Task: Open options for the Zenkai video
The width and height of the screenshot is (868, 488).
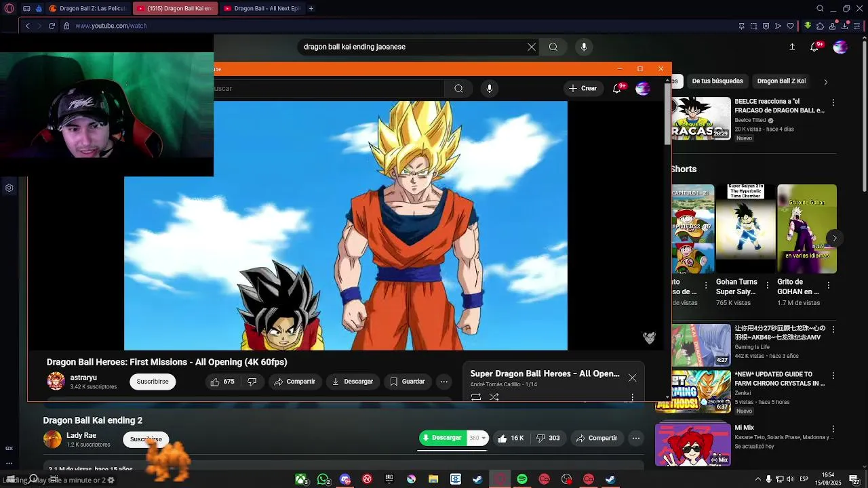Action: pos(833,375)
